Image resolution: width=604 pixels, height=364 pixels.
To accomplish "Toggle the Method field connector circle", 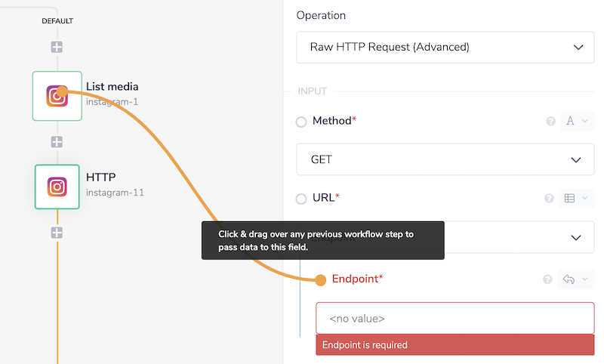I will click(301, 122).
